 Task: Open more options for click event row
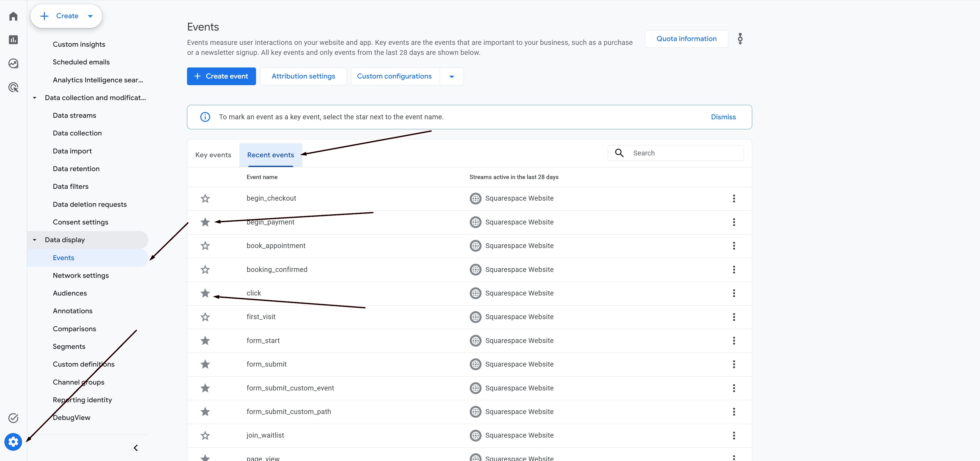(x=734, y=293)
